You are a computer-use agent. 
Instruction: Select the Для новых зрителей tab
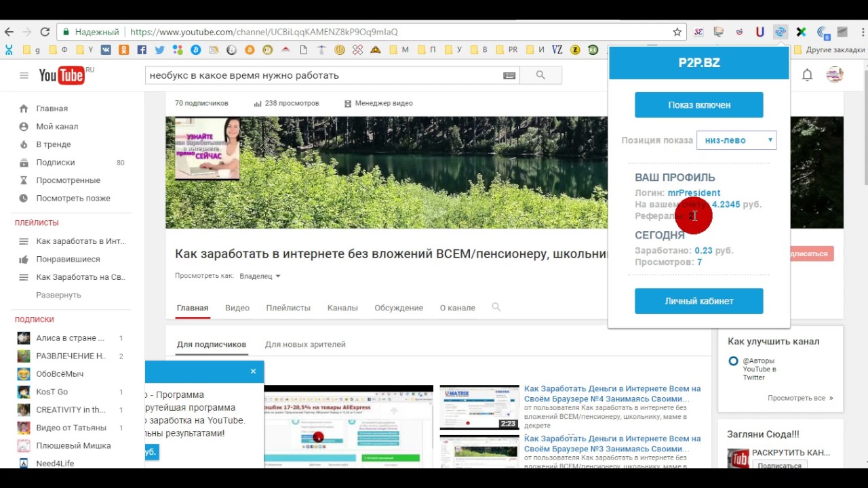click(x=305, y=344)
